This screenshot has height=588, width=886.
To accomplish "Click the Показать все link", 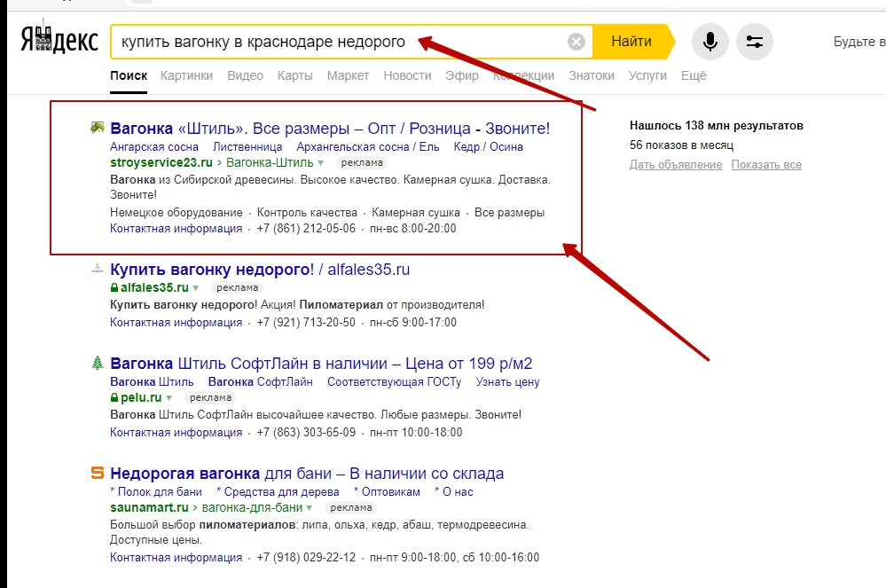I will point(766,165).
